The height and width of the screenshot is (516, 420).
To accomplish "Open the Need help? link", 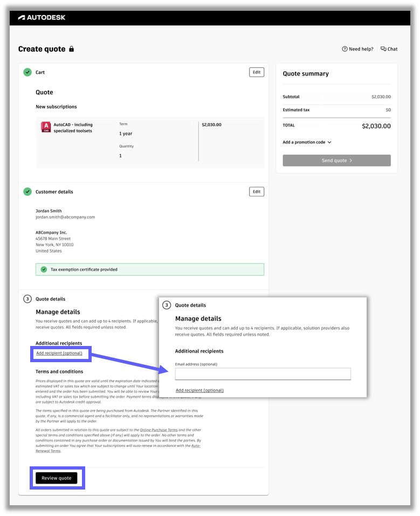I will point(357,49).
